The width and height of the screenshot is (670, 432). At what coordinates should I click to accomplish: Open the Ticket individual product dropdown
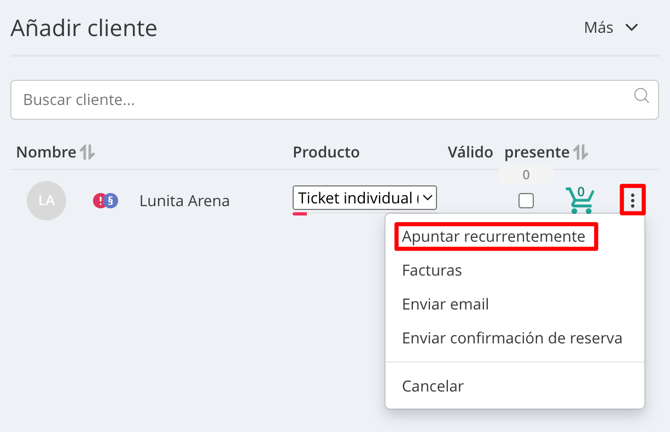pos(364,198)
